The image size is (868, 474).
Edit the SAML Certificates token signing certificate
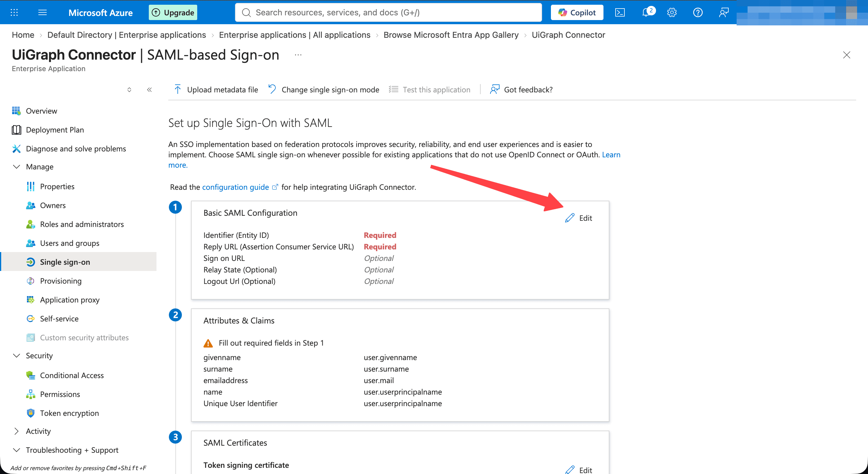click(579, 470)
